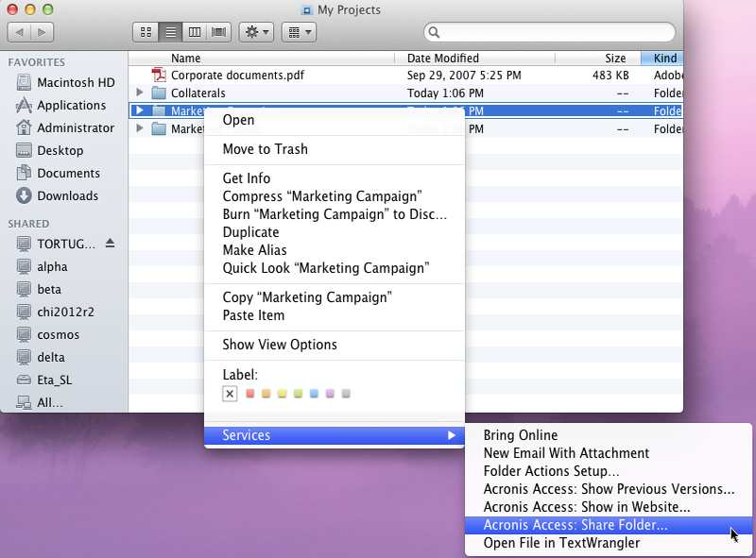Switch Finder to icon view
Screen dimensions: 756x558
click(x=146, y=32)
